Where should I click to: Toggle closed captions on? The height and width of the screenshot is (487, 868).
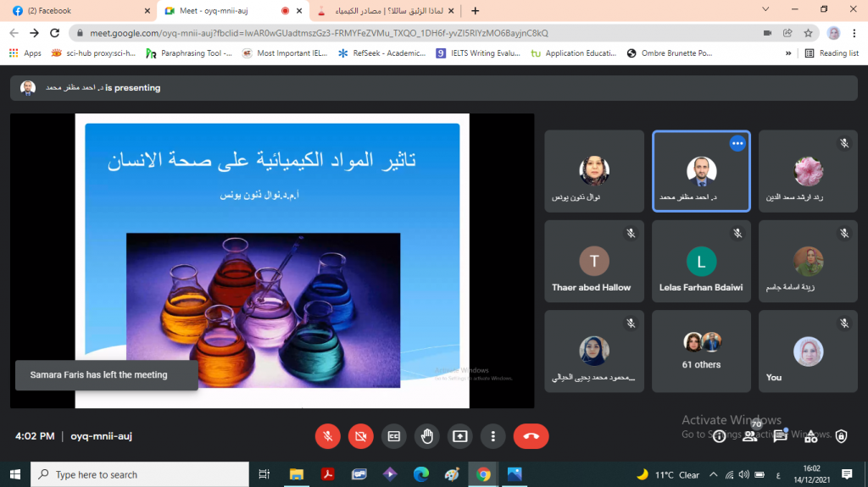coord(393,436)
